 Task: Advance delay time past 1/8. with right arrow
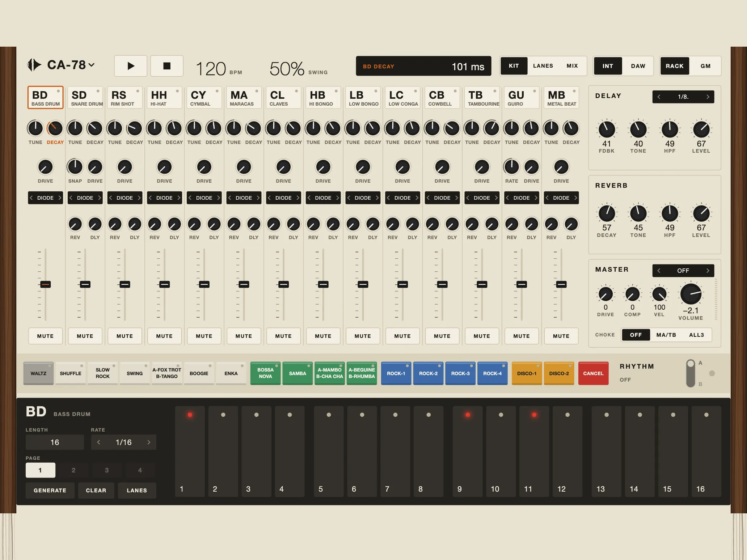tap(708, 97)
